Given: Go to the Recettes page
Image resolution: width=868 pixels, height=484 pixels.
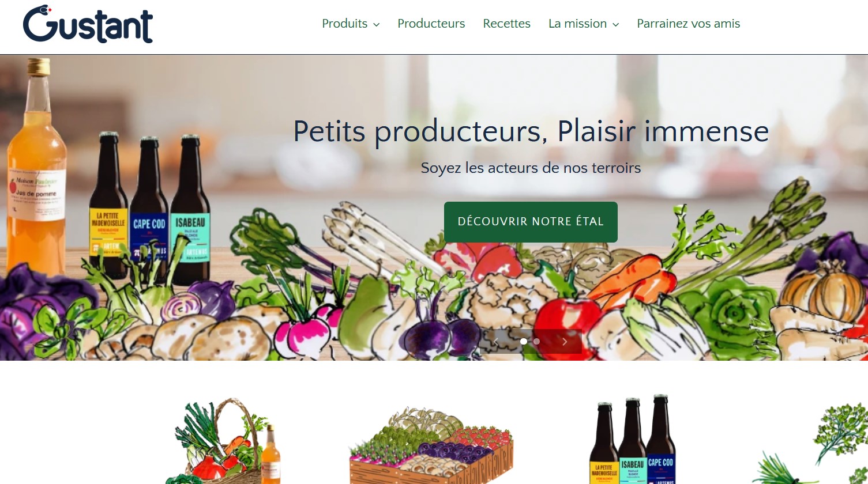Looking at the screenshot, I should coord(507,24).
